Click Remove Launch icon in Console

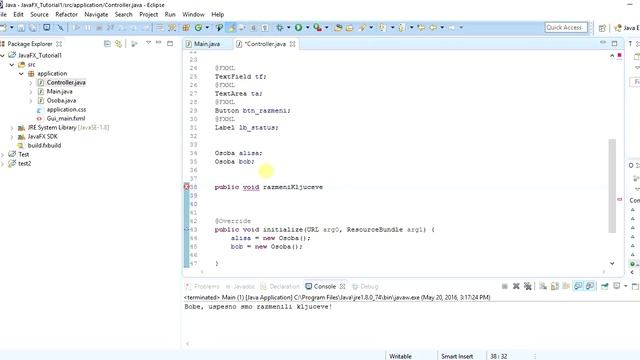click(x=516, y=287)
